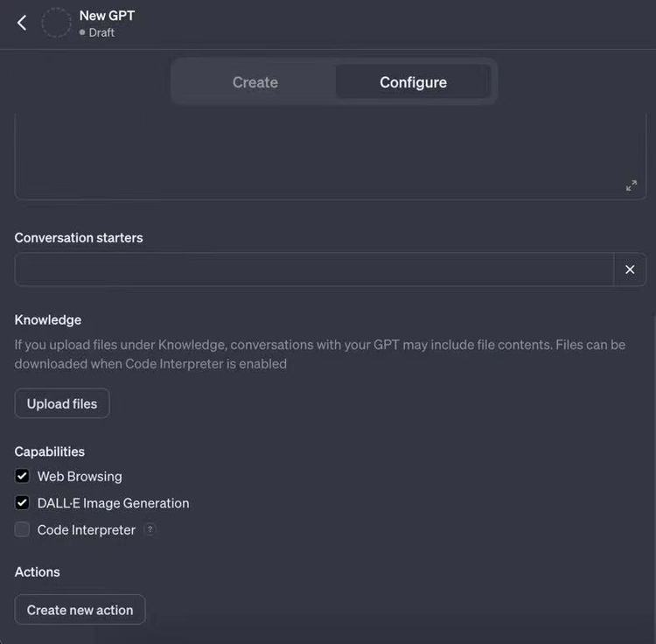Uncheck the DALL·E Image Generation checkbox
This screenshot has height=644, width=656.
(x=22, y=502)
